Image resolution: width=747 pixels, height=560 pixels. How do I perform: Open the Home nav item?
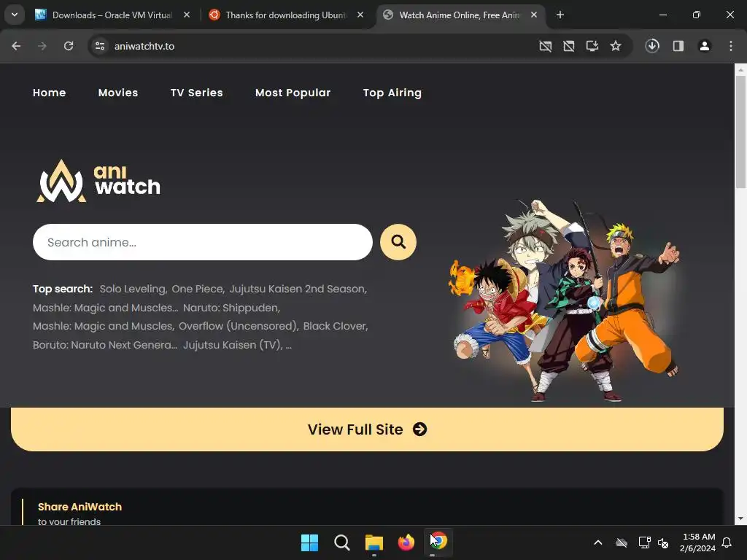coord(49,93)
